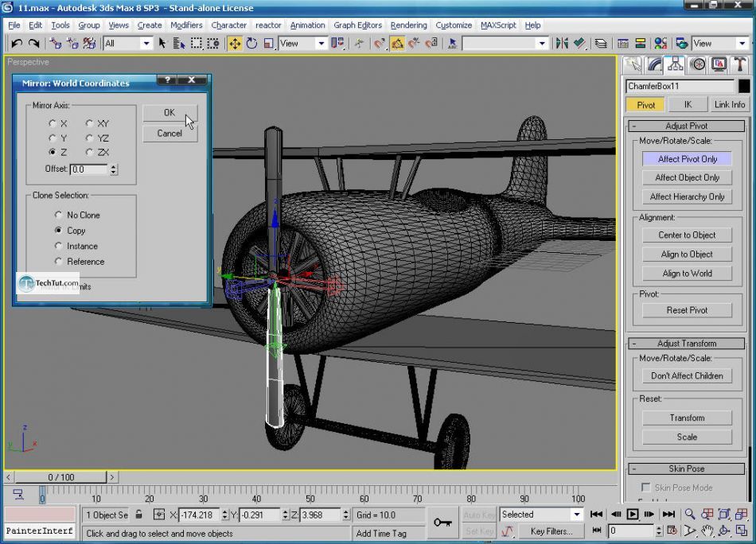Click the Pan View hand icon
The image size is (756, 544).
coord(707,531)
